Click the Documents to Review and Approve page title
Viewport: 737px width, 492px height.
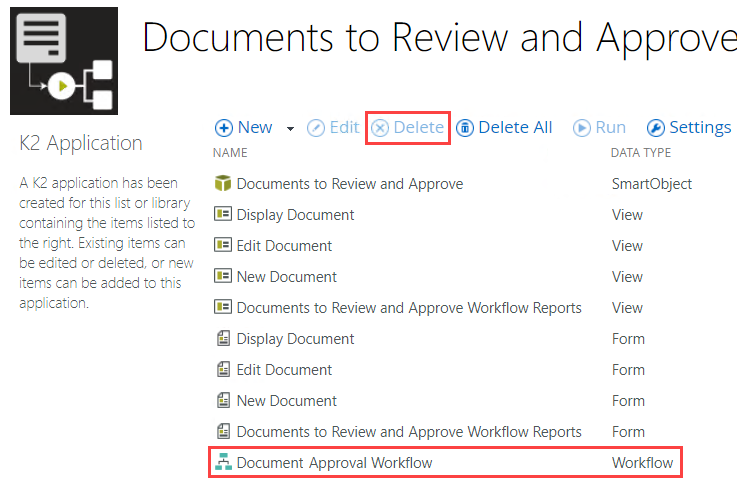click(439, 39)
